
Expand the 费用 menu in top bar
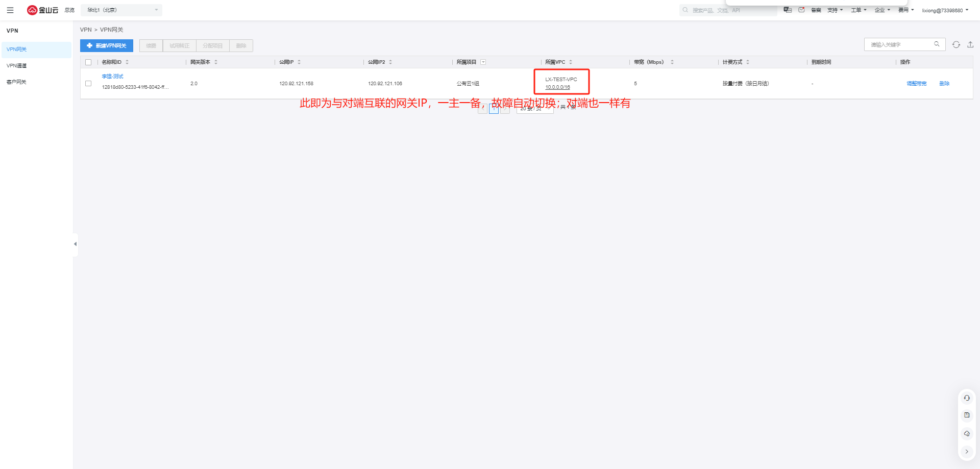click(906, 10)
